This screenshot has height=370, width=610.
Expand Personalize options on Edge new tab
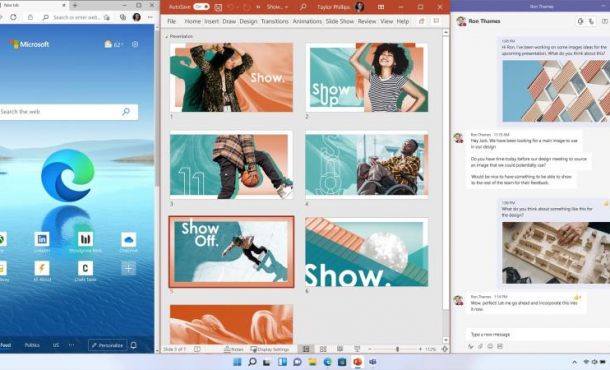pyautogui.click(x=107, y=345)
